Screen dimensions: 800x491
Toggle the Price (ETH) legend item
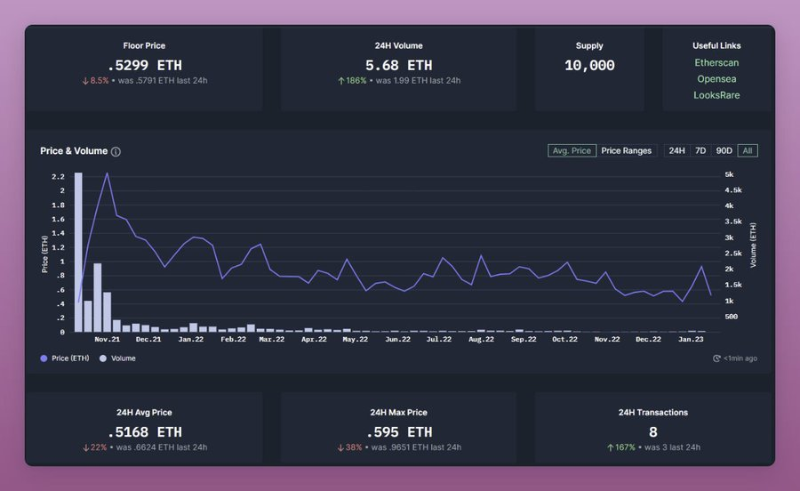click(x=65, y=358)
